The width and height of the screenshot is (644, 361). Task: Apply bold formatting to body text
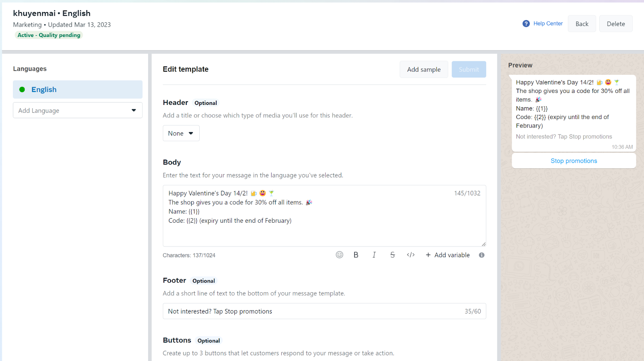(x=356, y=255)
